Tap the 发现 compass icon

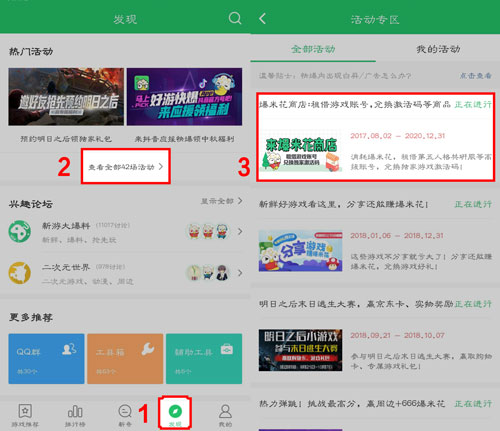tap(175, 411)
